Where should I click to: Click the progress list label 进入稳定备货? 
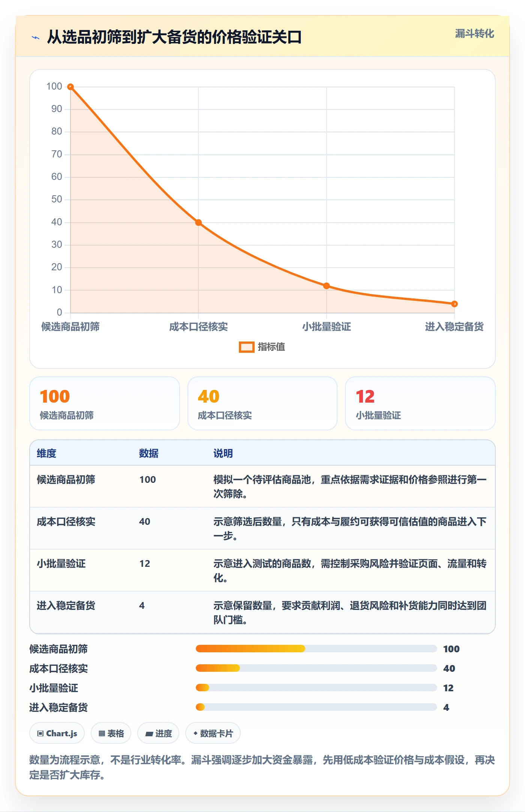58,708
